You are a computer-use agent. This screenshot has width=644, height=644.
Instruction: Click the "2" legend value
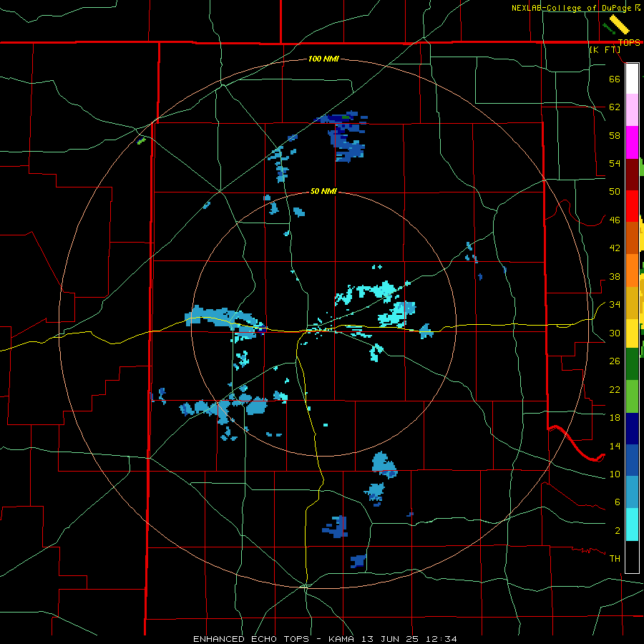pyautogui.click(x=618, y=530)
